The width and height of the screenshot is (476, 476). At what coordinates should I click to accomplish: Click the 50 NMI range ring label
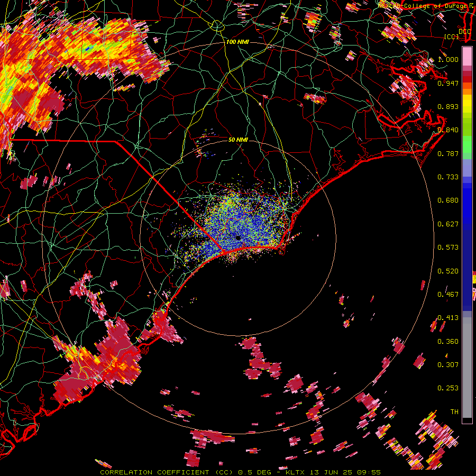[238, 140]
